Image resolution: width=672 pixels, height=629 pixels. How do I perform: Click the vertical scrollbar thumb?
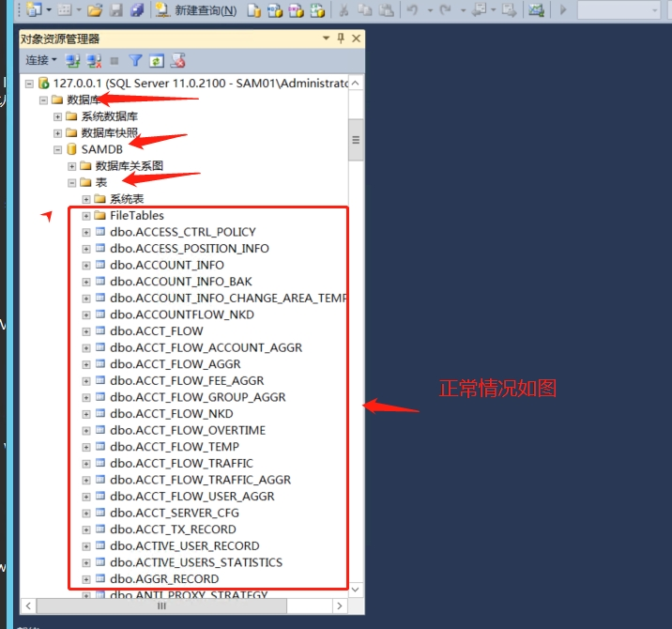pyautogui.click(x=356, y=140)
